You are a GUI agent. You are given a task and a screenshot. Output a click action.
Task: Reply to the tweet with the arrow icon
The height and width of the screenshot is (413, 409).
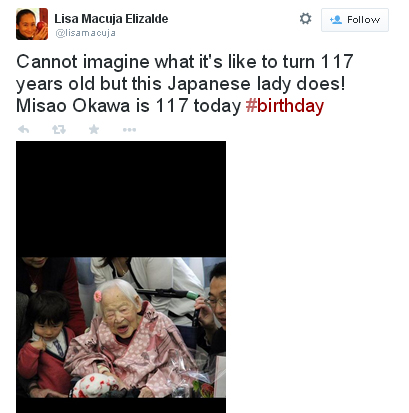[x=23, y=129]
